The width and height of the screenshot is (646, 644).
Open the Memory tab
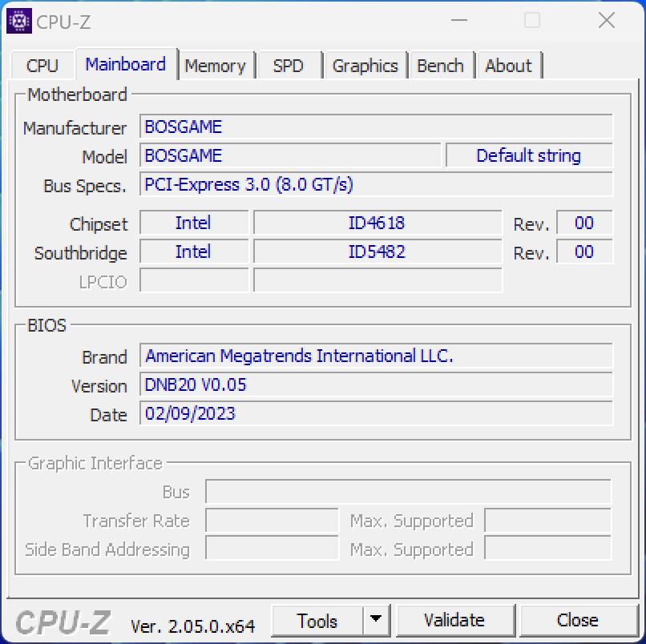tap(215, 66)
